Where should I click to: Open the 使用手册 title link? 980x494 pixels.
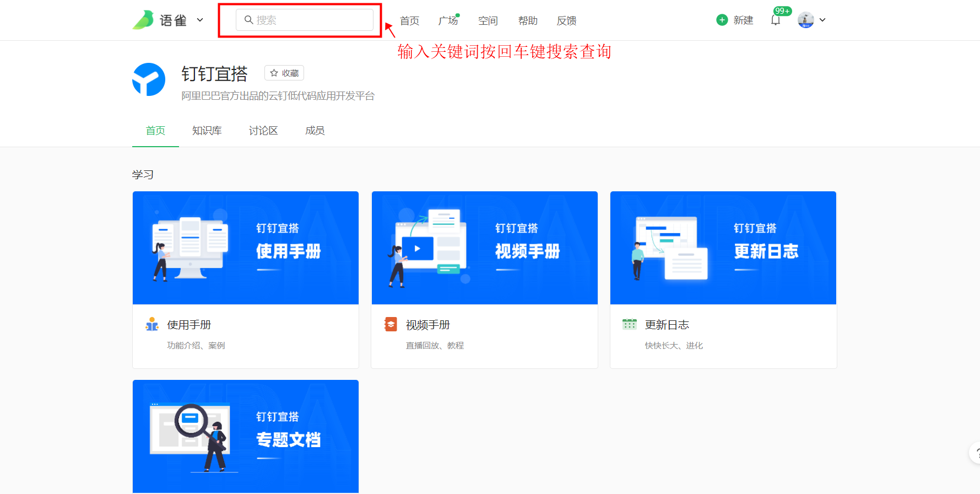point(189,325)
